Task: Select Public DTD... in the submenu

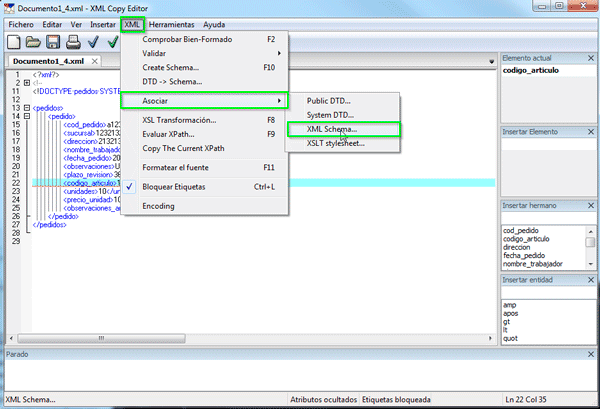Action: point(330,100)
